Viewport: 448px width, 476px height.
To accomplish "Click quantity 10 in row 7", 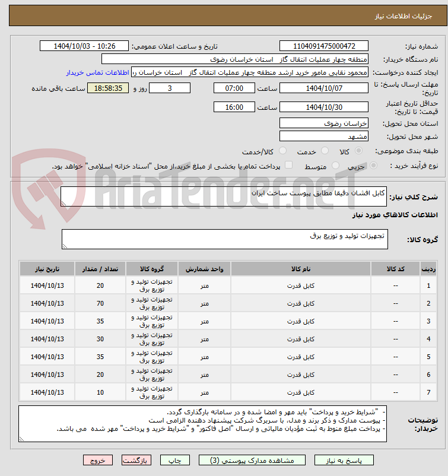I will point(100,392).
